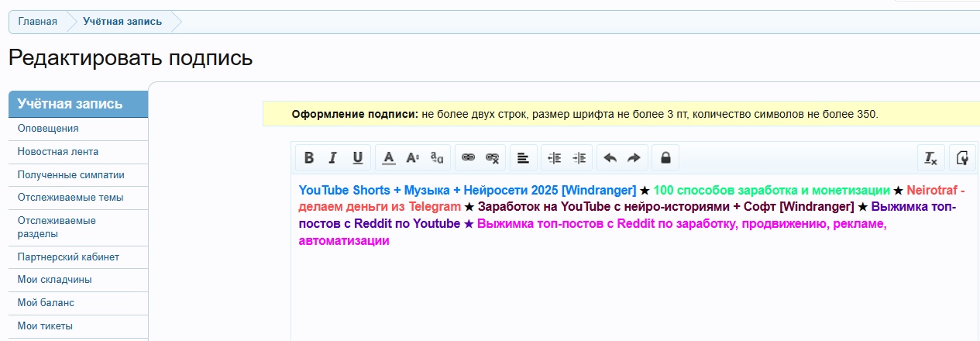Screen dimensions: 980x341
Task: Open Учётная запись breadcrumb
Action: [122, 22]
